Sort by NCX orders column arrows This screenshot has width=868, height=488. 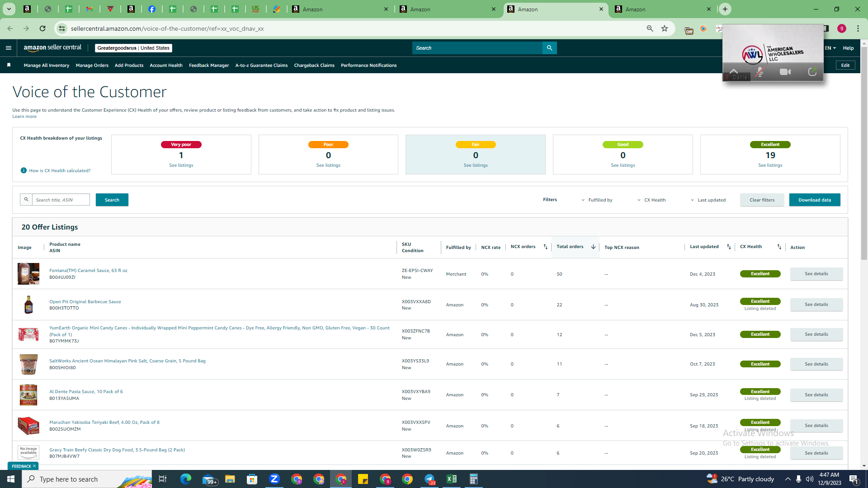coord(545,247)
